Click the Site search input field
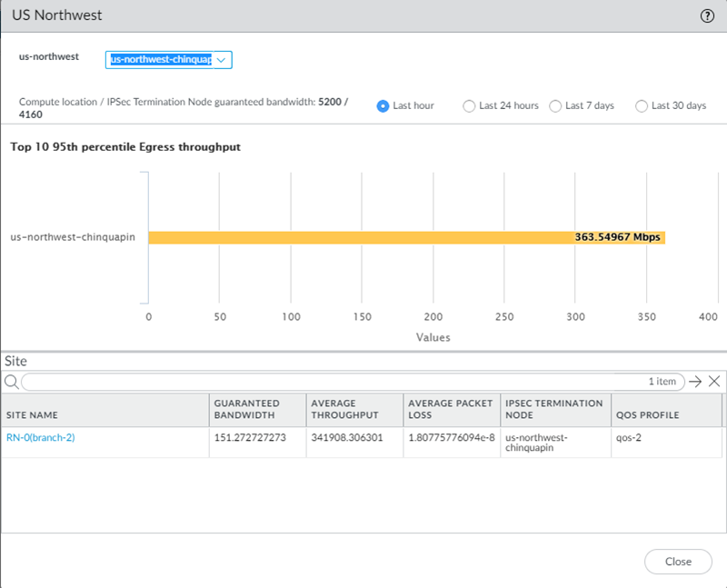Viewport: 727px width, 588px height. coord(327,382)
